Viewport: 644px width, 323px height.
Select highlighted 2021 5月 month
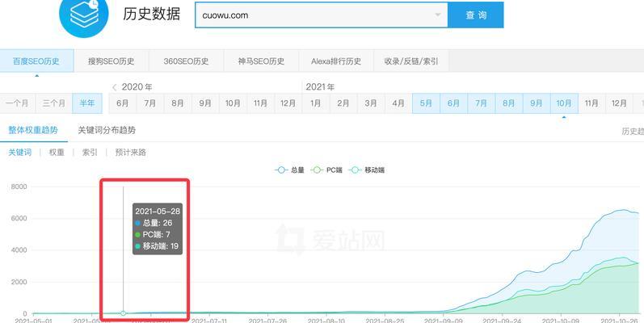point(426,103)
